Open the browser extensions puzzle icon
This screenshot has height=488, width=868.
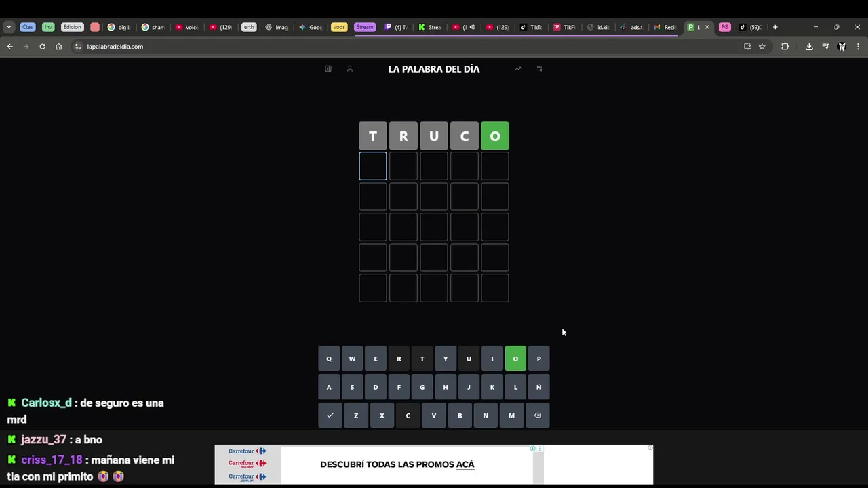point(785,47)
